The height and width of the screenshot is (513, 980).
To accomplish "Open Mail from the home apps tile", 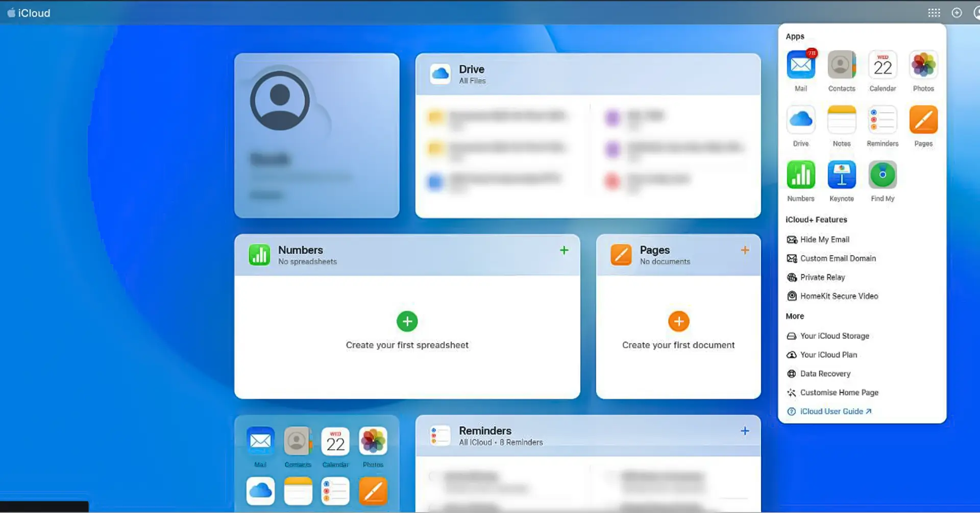I will [x=260, y=441].
